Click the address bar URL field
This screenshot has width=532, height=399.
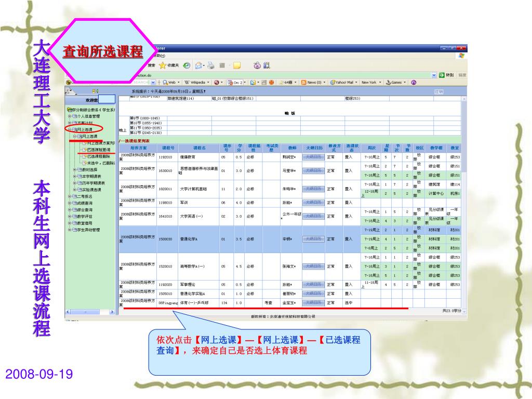pyautogui.click(x=282, y=75)
